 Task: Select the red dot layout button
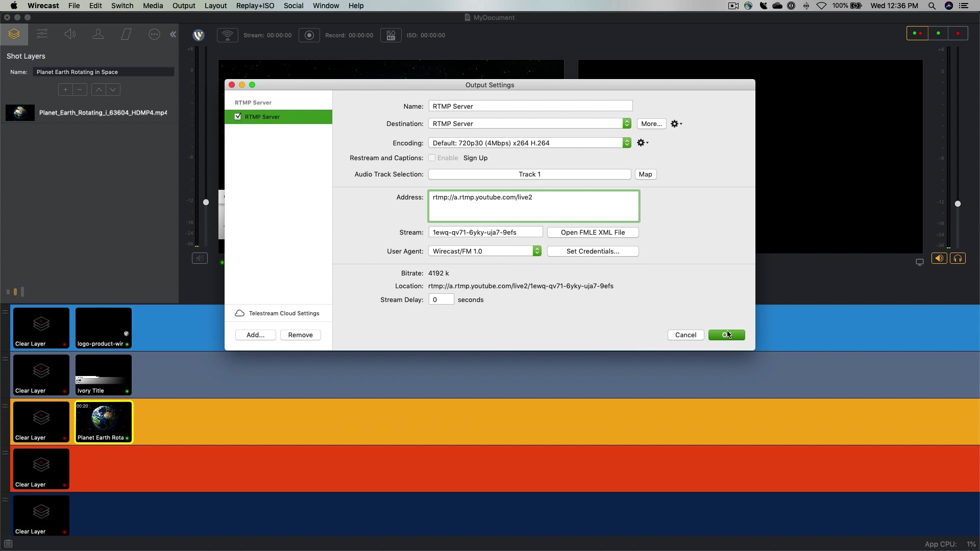[958, 33]
